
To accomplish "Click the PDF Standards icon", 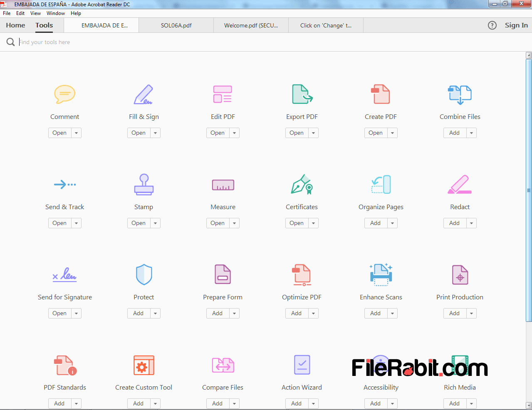I will click(x=65, y=365).
